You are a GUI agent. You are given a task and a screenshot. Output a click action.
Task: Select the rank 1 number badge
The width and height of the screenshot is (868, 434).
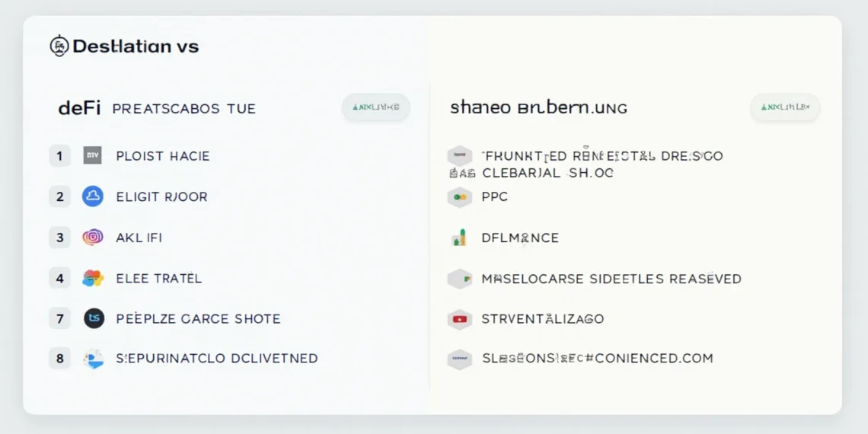(x=59, y=156)
